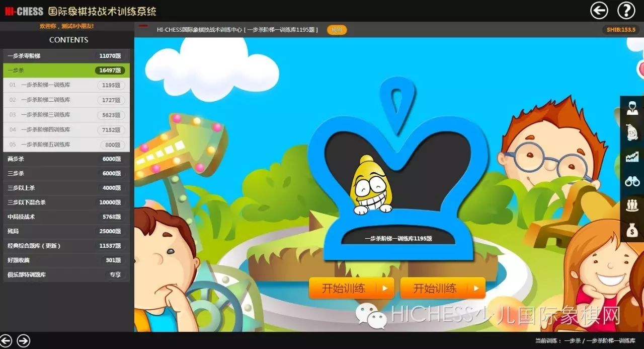This screenshot has width=644, height=349.
Task: Click the left 开始训练 button
Action: click(352, 288)
